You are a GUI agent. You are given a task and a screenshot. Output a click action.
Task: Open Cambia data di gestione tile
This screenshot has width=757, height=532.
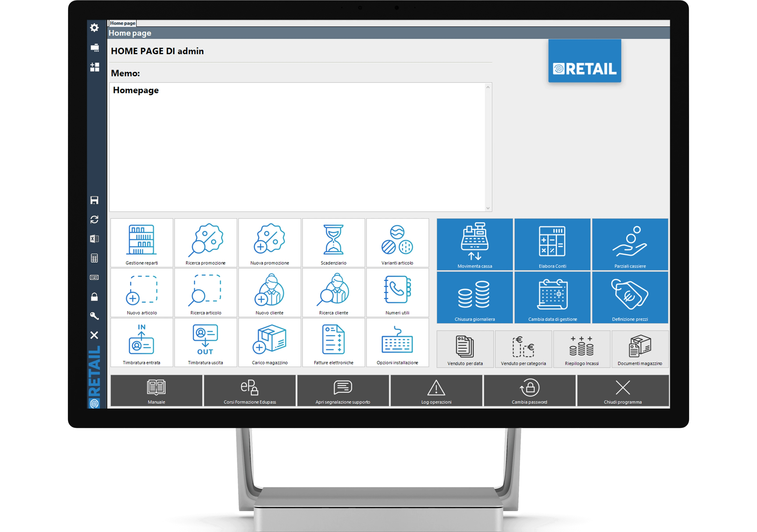[x=552, y=297]
